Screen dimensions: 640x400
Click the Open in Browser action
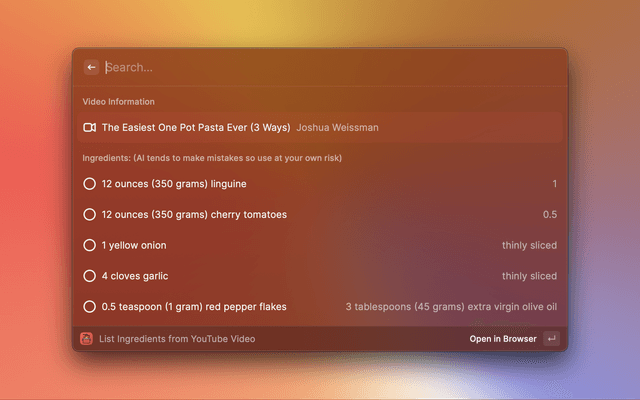pyautogui.click(x=503, y=339)
